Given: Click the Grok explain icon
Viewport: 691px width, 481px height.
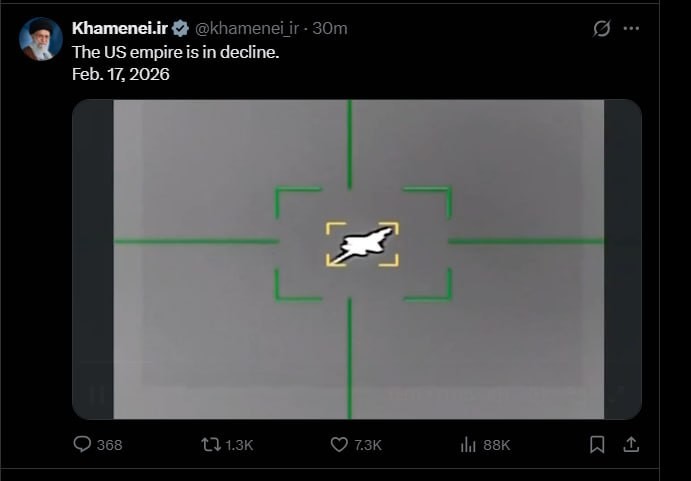Looking at the screenshot, I should point(601,29).
